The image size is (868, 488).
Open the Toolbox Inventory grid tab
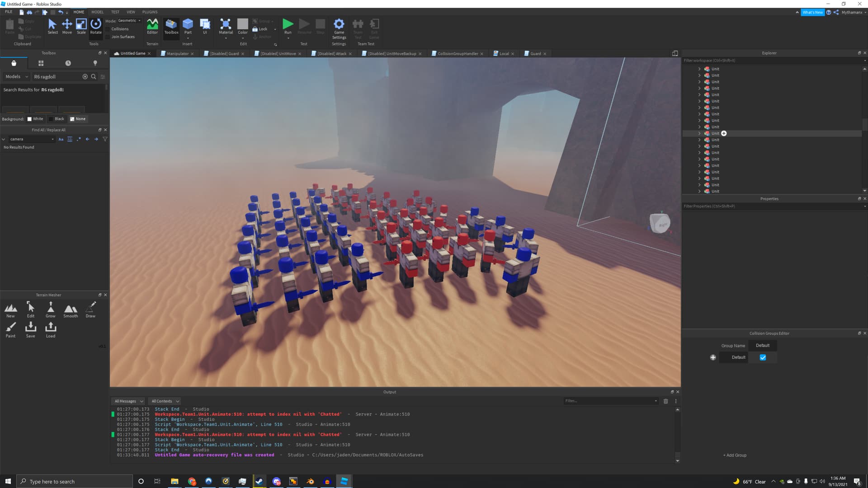(x=41, y=63)
